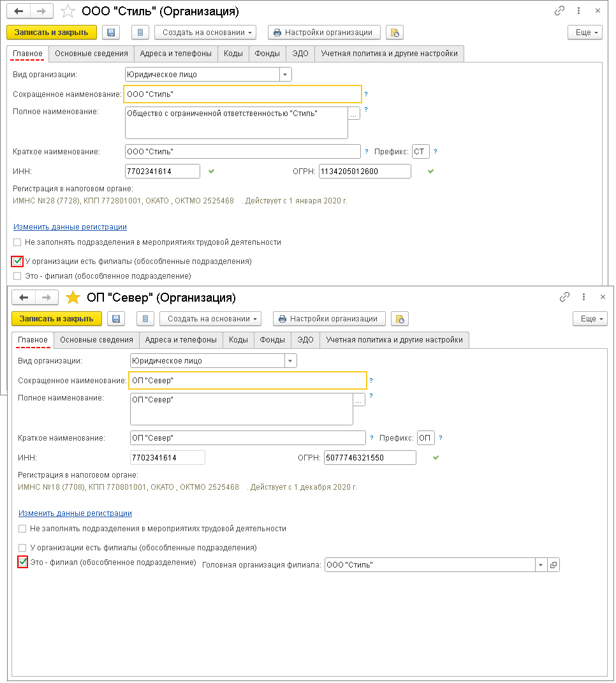Screen dimensions: 616x683
Task: Open Учетная политика tab in ОП "Север"
Action: coord(395,340)
